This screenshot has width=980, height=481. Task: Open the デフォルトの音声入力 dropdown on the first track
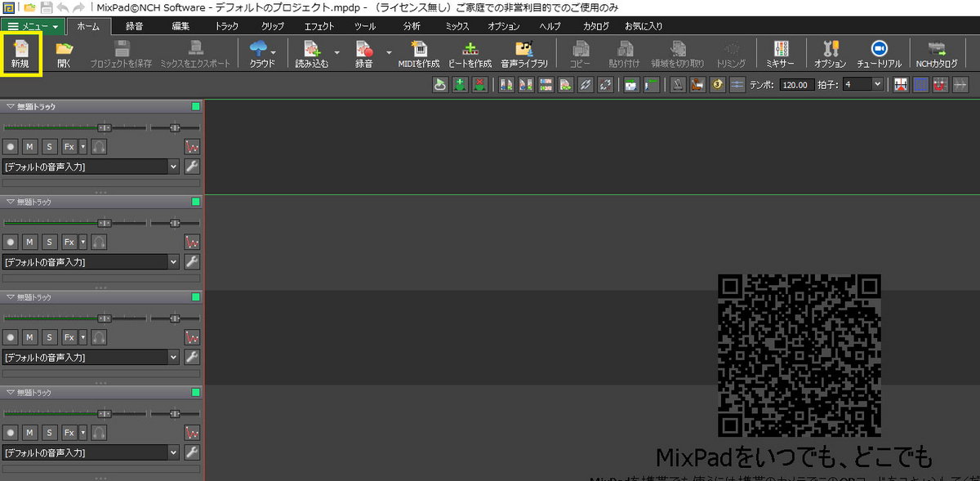coord(91,167)
